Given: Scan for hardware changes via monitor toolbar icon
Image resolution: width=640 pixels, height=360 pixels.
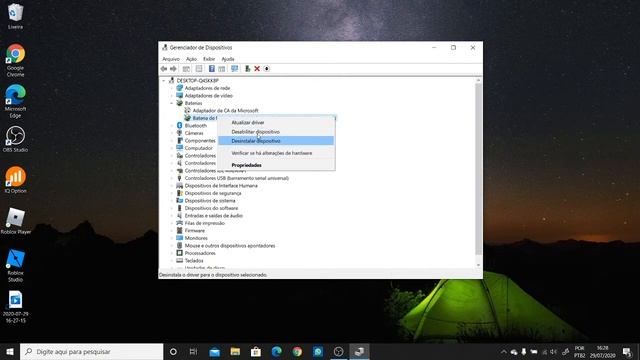Looking at the screenshot, I should pyautogui.click(x=234, y=69).
